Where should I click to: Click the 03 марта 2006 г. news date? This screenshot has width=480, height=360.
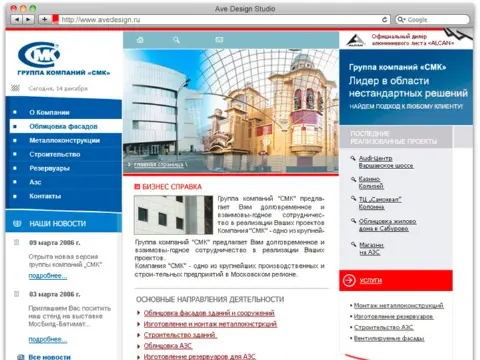pos(55,294)
